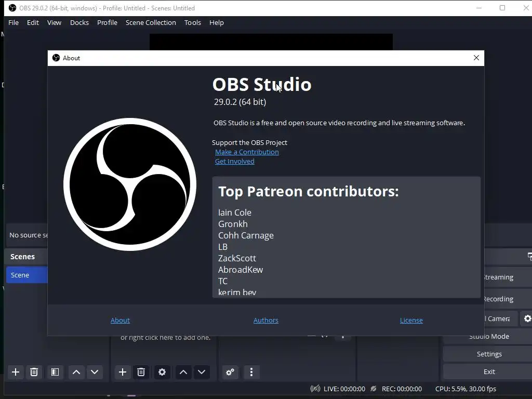Close the About dialog
This screenshot has width=532, height=399.
[x=476, y=58]
